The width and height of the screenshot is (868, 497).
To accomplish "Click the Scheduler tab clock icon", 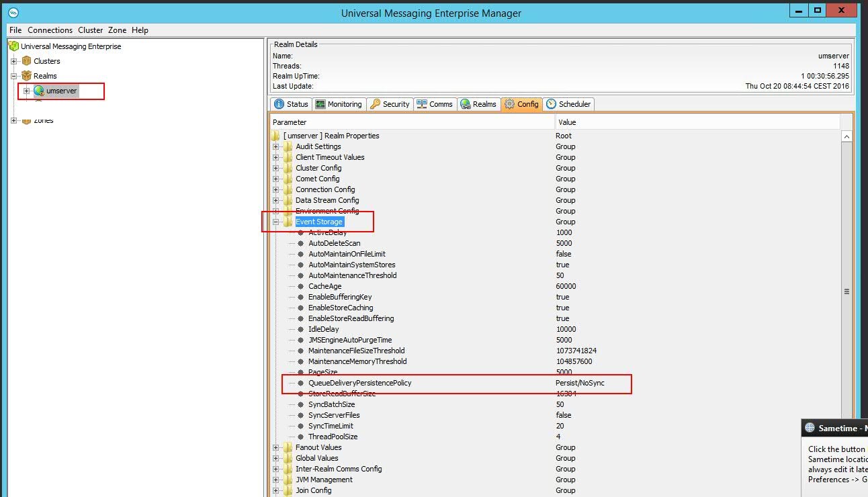I will [551, 104].
